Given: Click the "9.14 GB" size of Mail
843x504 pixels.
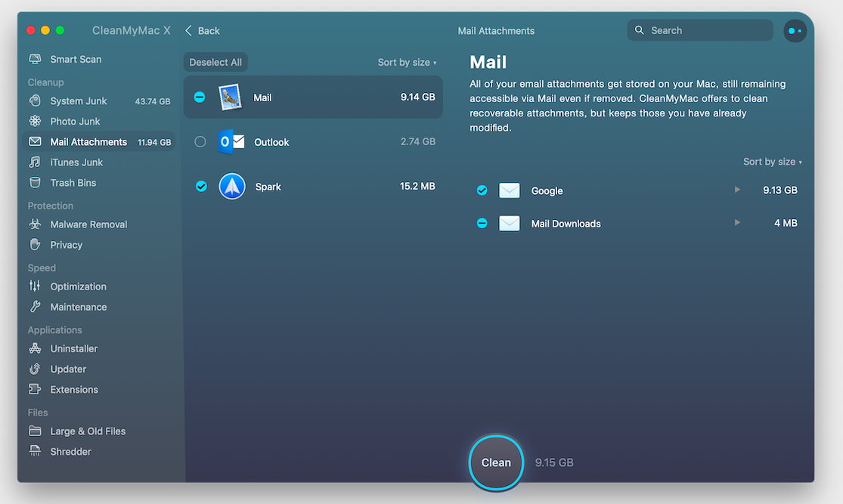Looking at the screenshot, I should click(418, 97).
